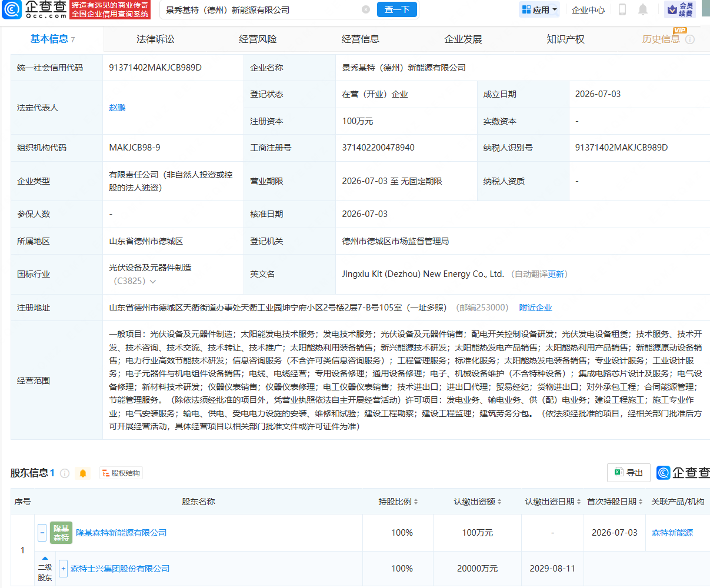
Task: Switch to the 知识产权 tab
Action: pyautogui.click(x=565, y=39)
